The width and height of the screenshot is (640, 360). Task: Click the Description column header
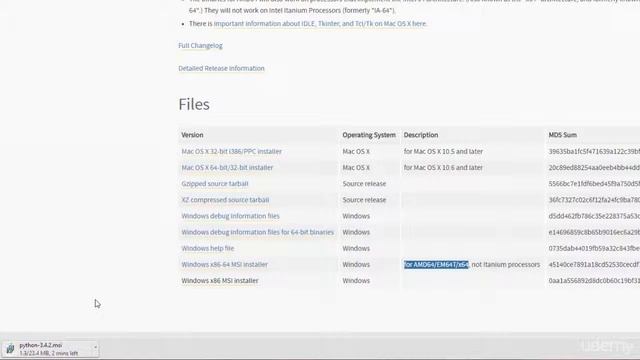(421, 135)
